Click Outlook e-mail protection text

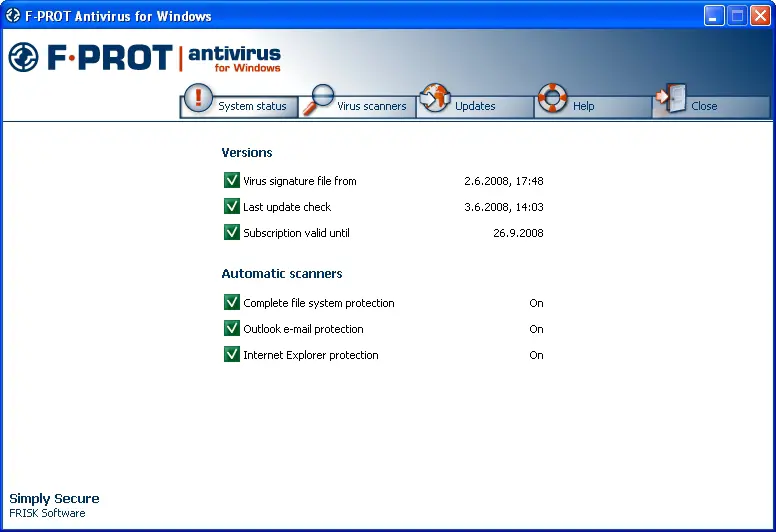pyautogui.click(x=303, y=329)
